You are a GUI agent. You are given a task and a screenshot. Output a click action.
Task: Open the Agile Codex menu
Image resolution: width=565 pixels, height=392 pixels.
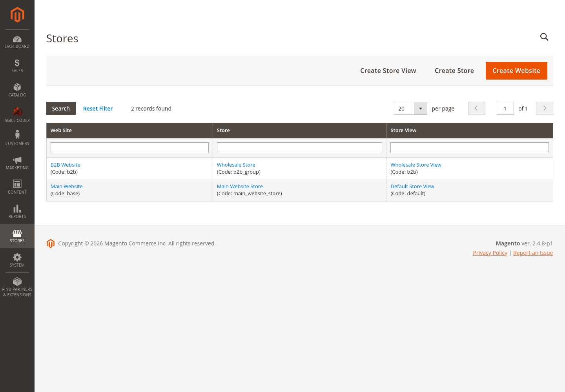click(x=17, y=114)
